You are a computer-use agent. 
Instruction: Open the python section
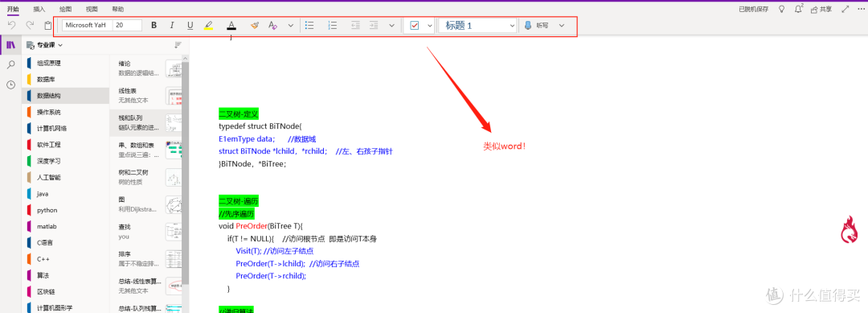(65, 211)
